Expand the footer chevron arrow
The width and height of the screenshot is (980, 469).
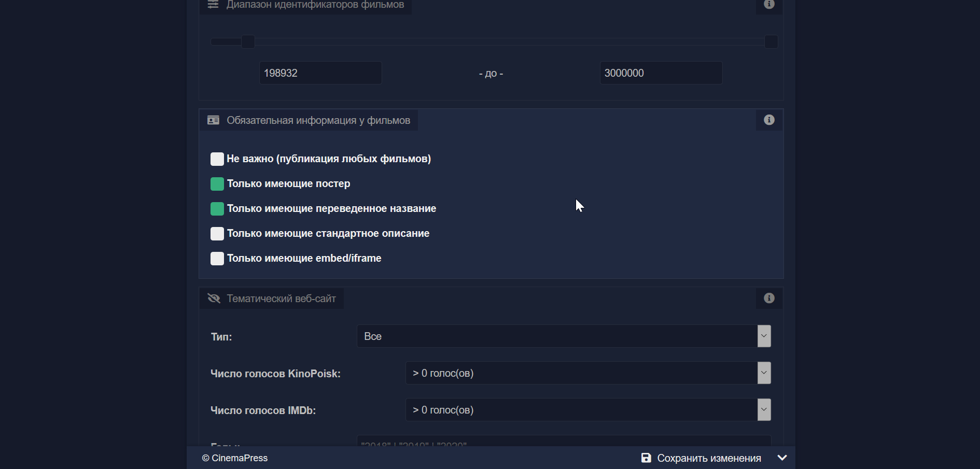point(782,458)
